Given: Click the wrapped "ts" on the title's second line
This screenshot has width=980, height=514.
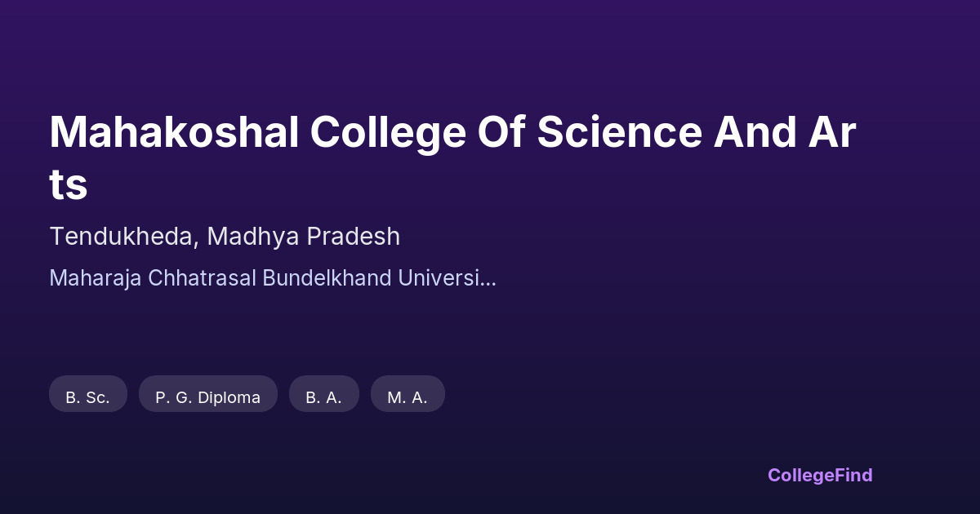Looking at the screenshot, I should (69, 184).
